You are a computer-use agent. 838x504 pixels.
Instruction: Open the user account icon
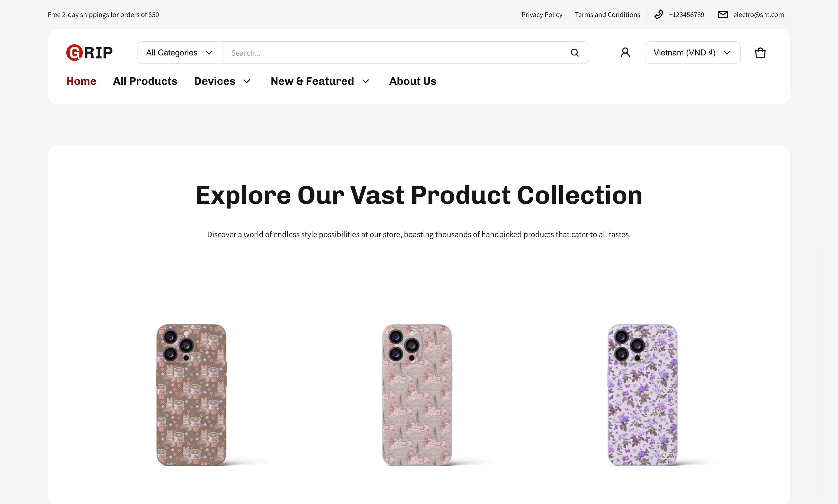tap(625, 53)
